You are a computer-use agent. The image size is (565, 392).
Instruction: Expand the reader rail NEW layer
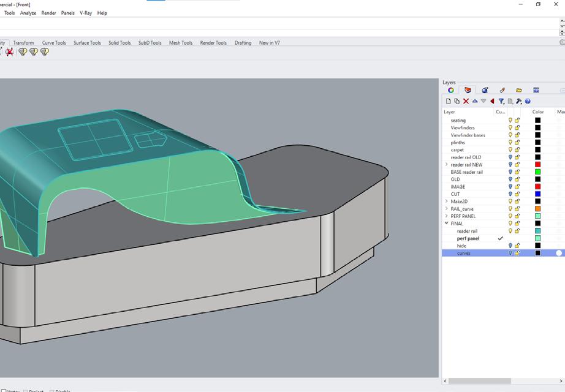[446, 165]
